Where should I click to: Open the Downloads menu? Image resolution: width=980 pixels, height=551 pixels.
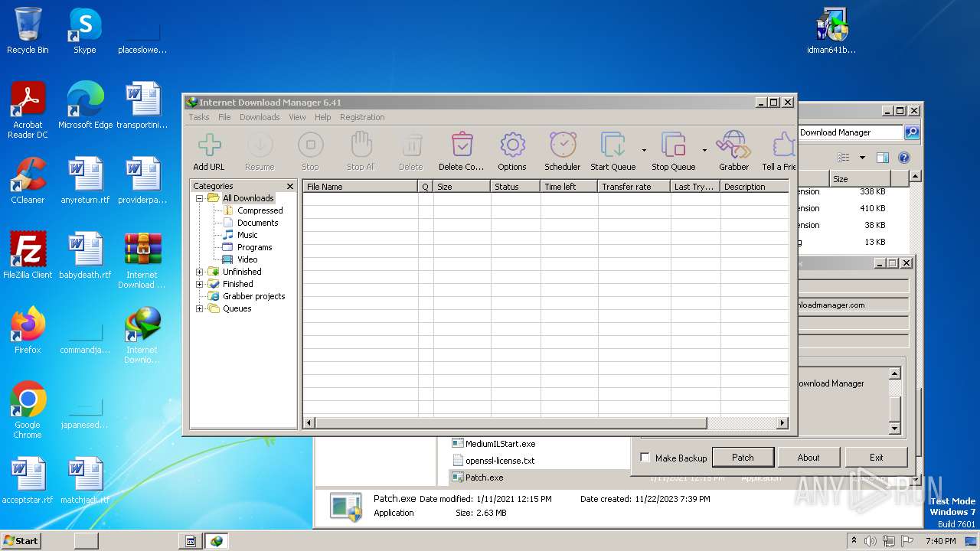[259, 117]
